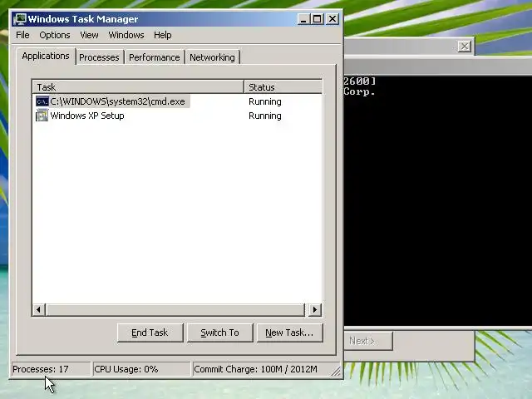Click inside the black command prompt window
The width and height of the screenshot is (532, 399).
coord(438,200)
